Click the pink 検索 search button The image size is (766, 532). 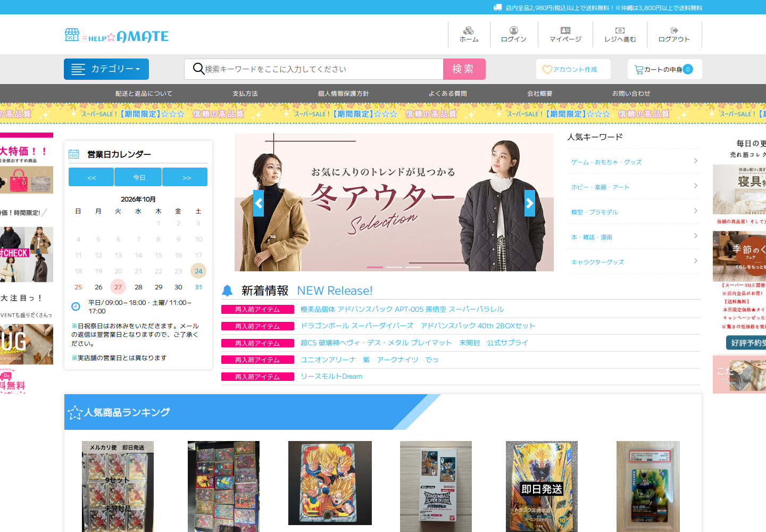(464, 69)
